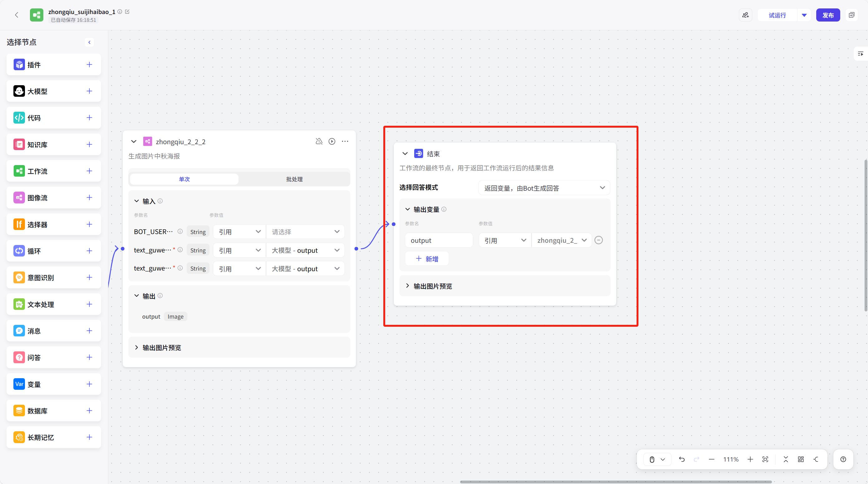This screenshot has height=484, width=868.
Task: Click the output parameter name field
Action: (439, 240)
